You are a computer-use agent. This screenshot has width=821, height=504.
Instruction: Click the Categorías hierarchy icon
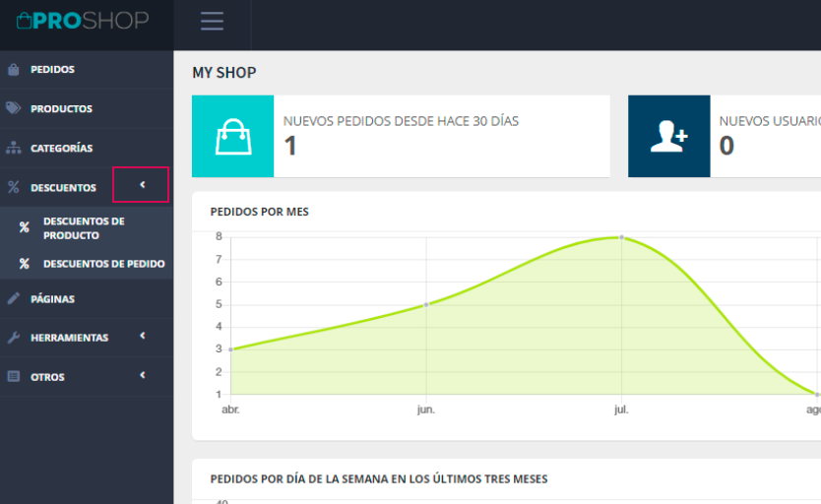click(x=14, y=149)
